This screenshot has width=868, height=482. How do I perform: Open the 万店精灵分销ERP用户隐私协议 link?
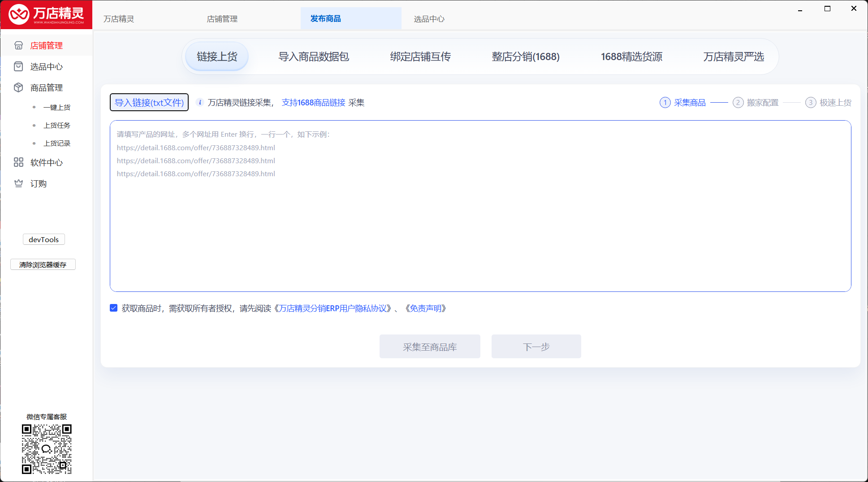(x=333, y=308)
